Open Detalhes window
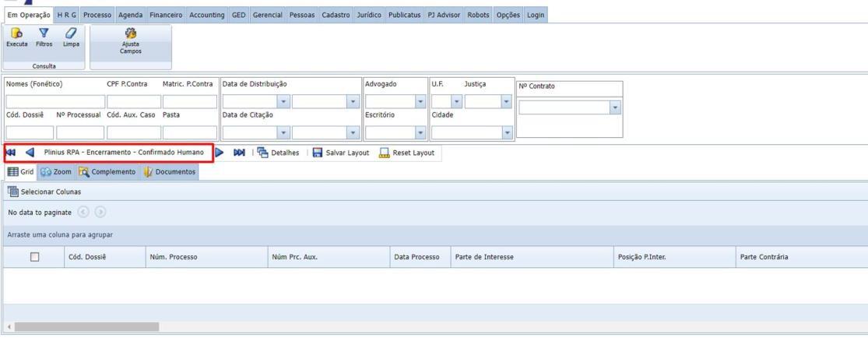The width and height of the screenshot is (868, 338). click(279, 153)
